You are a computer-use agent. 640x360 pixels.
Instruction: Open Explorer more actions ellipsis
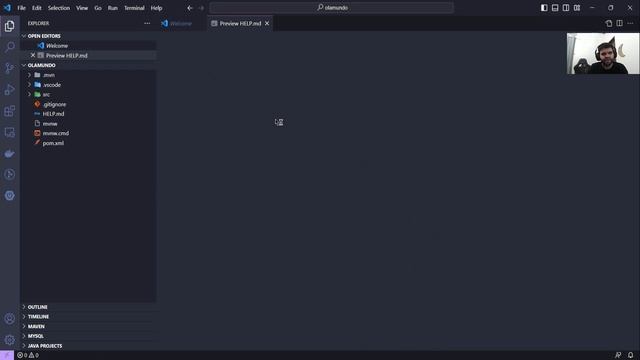tap(147, 23)
